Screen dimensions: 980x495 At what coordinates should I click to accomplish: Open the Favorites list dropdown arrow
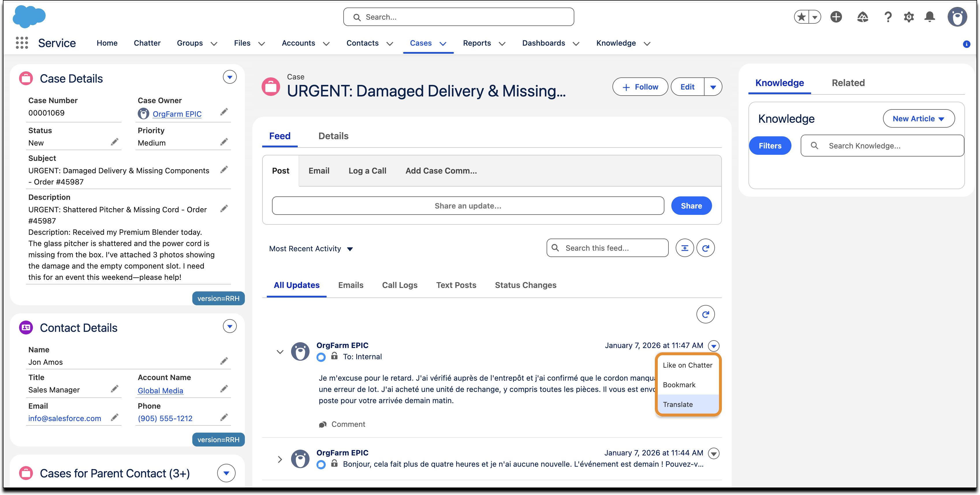click(x=815, y=17)
